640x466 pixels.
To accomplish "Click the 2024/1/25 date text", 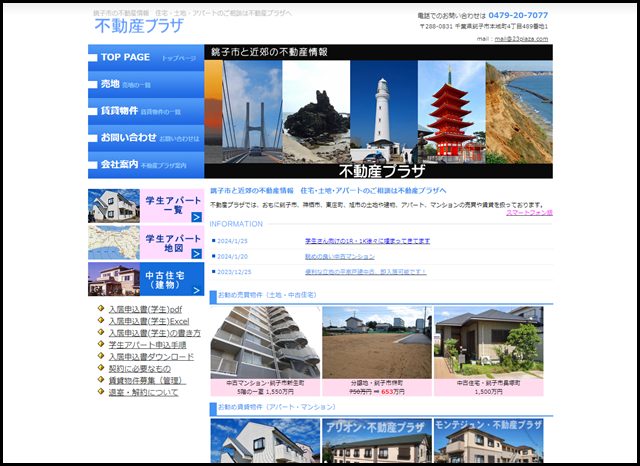I will pos(232,241).
